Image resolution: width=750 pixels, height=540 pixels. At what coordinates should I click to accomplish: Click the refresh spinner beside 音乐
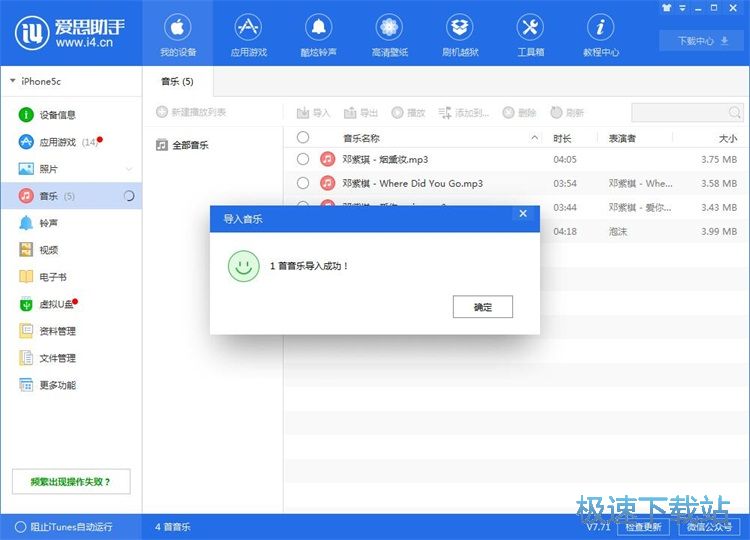pos(129,196)
